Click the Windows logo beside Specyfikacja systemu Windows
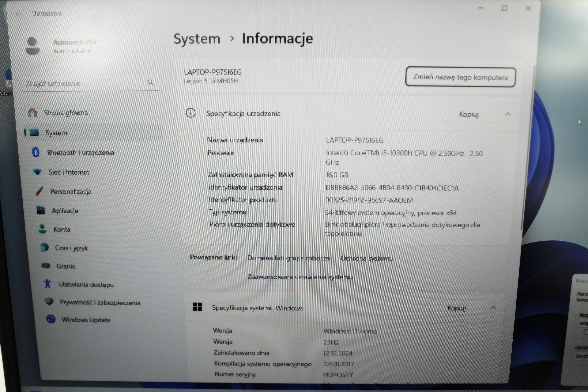The height and width of the screenshot is (392, 588). (197, 307)
